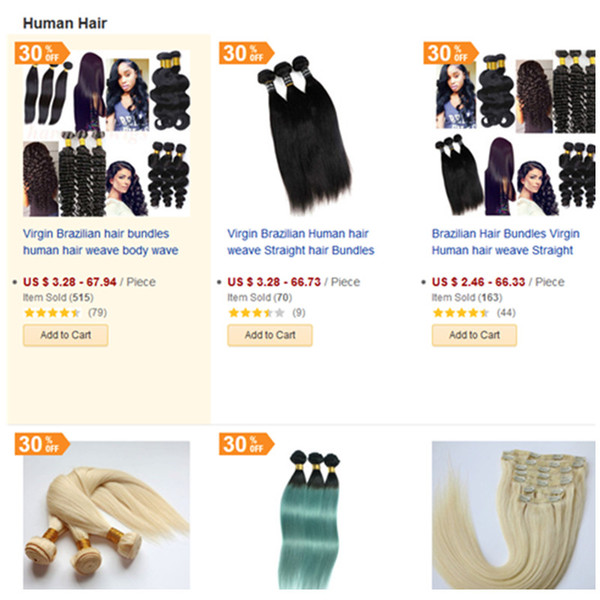The height and width of the screenshot is (600, 600).
Task: Click the (79) review count
Action: pos(98,313)
